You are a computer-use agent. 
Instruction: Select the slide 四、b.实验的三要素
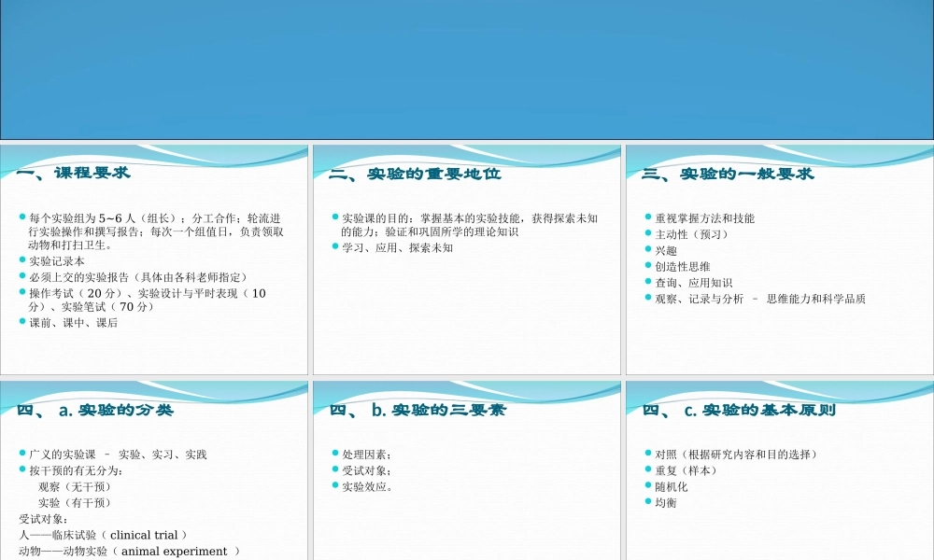(467, 467)
